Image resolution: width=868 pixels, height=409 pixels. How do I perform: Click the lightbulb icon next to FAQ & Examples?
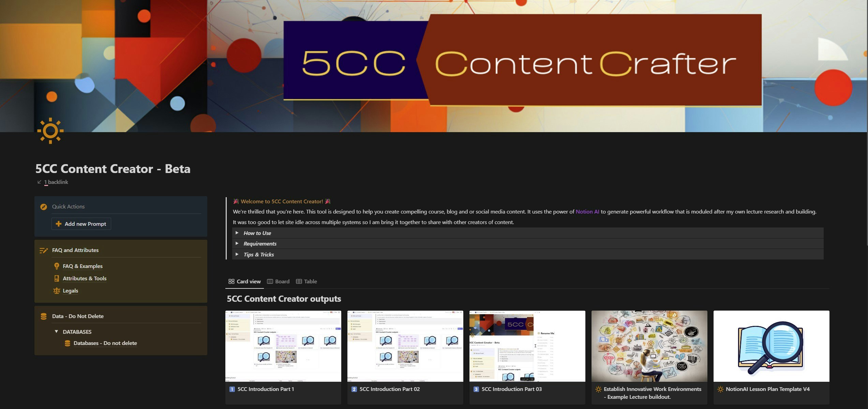click(x=57, y=266)
